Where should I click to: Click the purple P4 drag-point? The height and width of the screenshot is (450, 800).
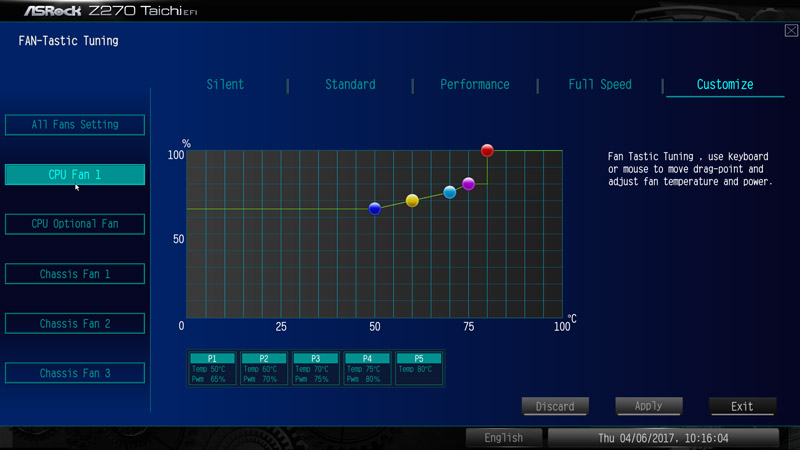click(468, 184)
